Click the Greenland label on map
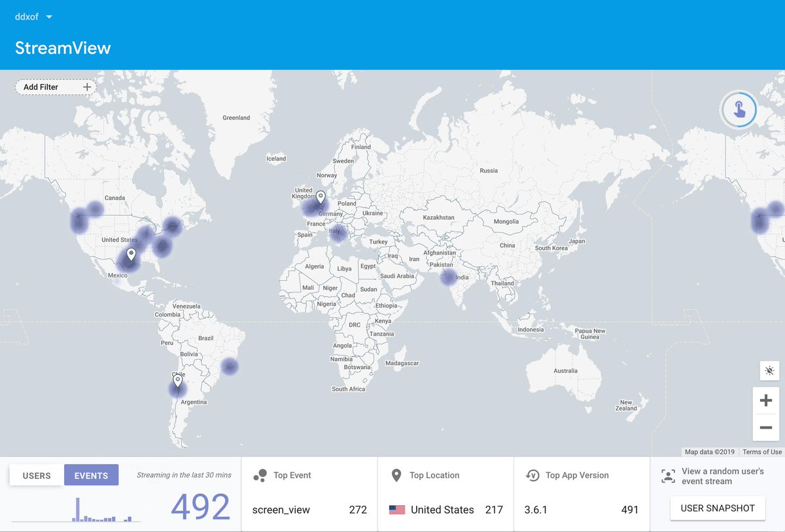Viewport: 785px width, 532px height. pyautogui.click(x=236, y=118)
